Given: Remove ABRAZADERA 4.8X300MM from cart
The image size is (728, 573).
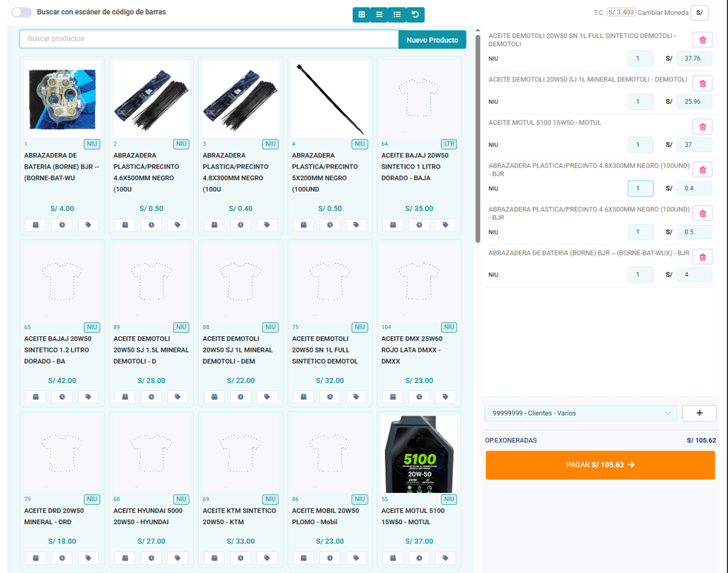Looking at the screenshot, I should 703,170.
